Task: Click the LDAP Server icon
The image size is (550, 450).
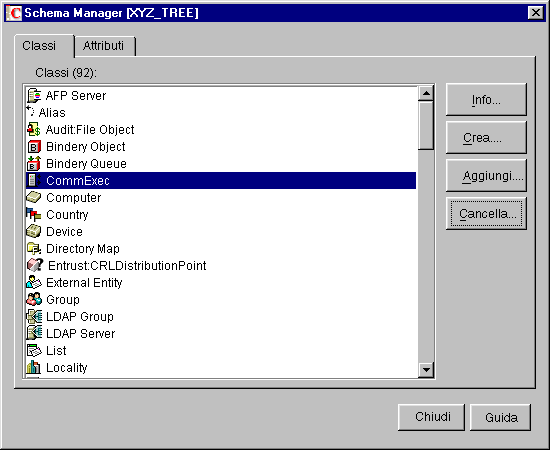Action: [34, 333]
